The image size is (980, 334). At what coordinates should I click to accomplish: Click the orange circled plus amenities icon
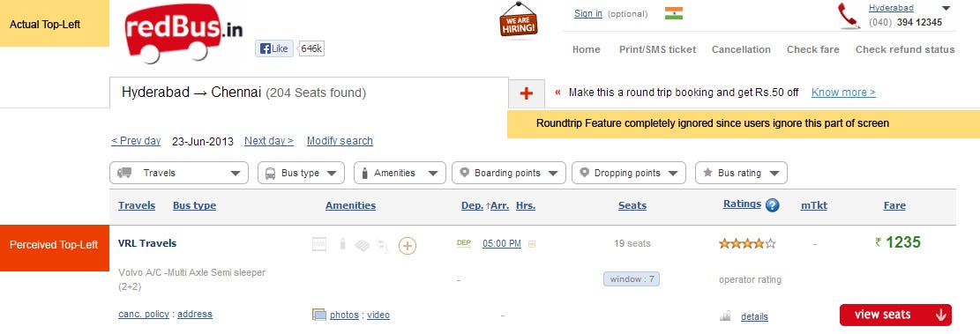408,246
